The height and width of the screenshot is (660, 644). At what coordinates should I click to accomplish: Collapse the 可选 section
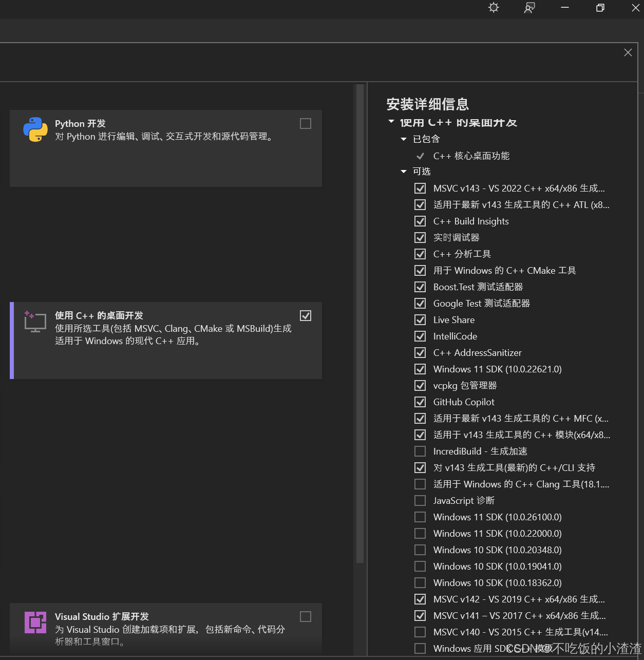click(404, 171)
